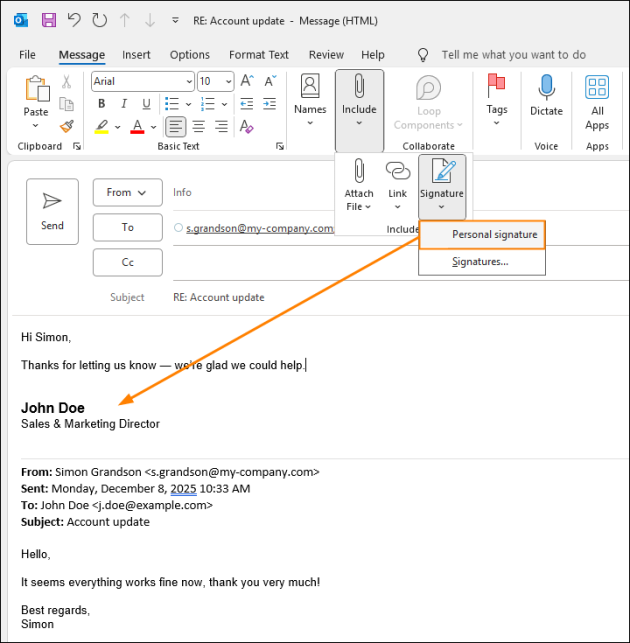This screenshot has height=643, width=630.
Task: Apply bulleted list
Action: [171, 104]
